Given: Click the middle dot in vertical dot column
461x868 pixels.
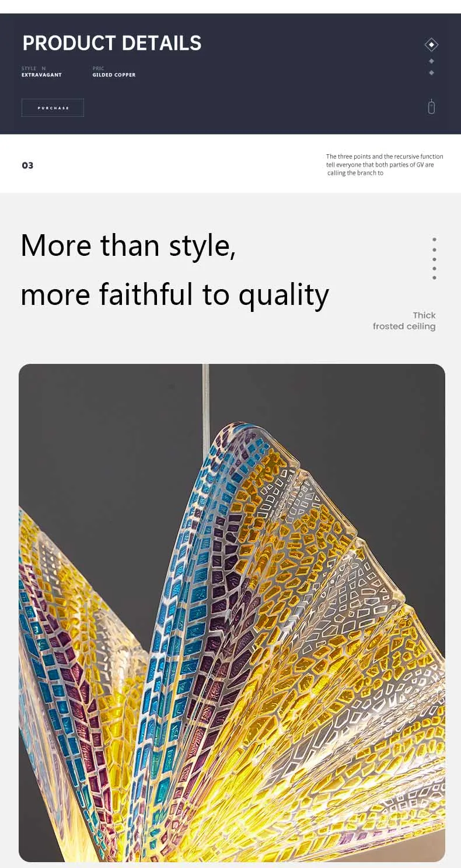Looking at the screenshot, I should click(x=434, y=259).
